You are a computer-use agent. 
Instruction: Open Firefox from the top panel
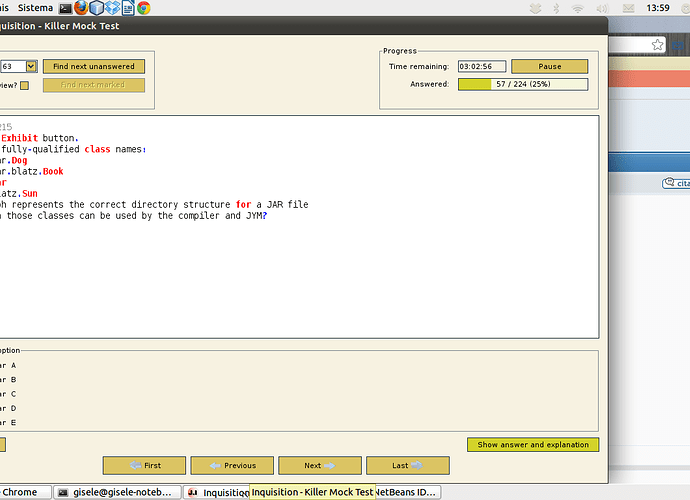click(81, 7)
